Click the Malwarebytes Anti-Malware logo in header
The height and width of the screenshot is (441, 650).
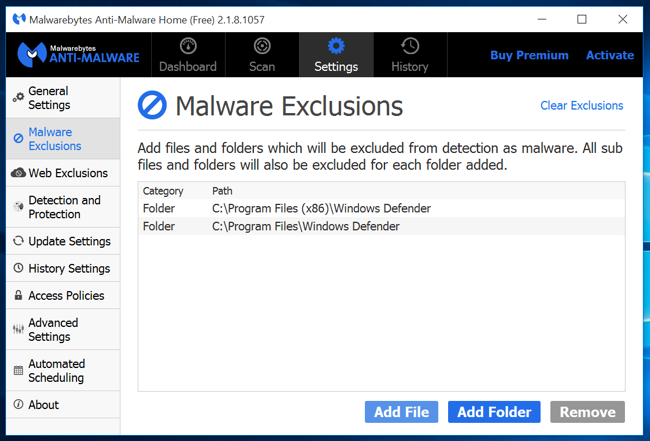(78, 55)
